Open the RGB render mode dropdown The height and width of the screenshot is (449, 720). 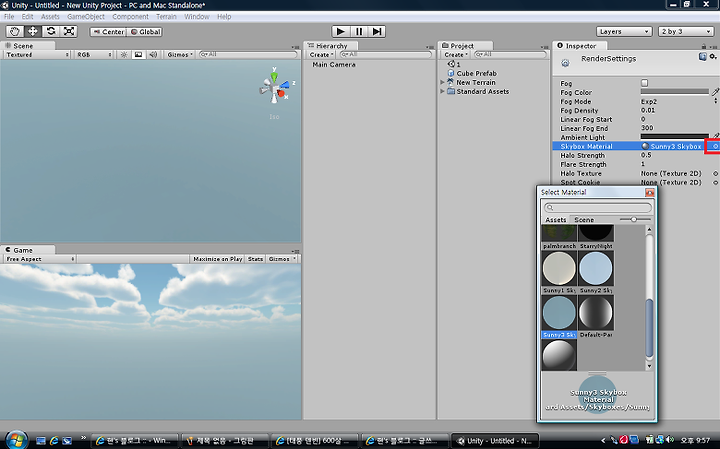[94, 55]
